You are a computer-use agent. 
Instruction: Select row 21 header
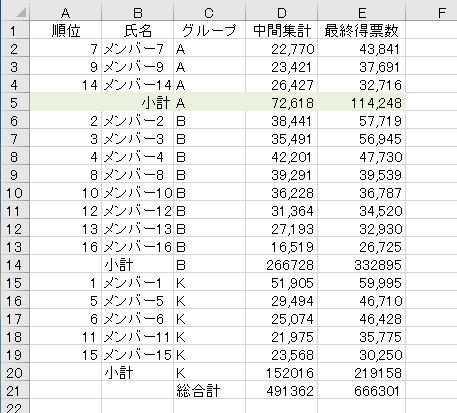15,391
